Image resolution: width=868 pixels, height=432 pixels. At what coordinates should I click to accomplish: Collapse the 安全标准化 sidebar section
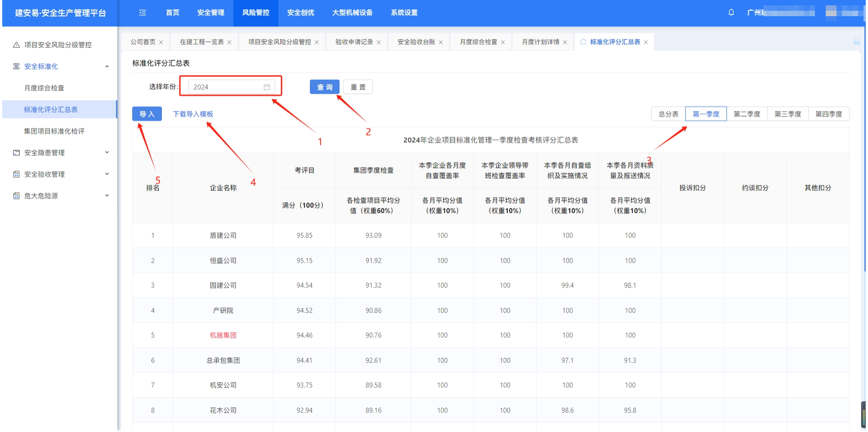coord(107,67)
